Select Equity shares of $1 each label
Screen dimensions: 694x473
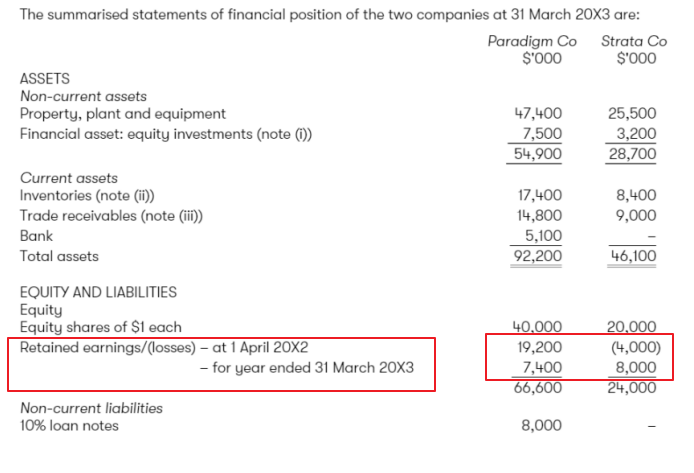pyautogui.click(x=101, y=327)
